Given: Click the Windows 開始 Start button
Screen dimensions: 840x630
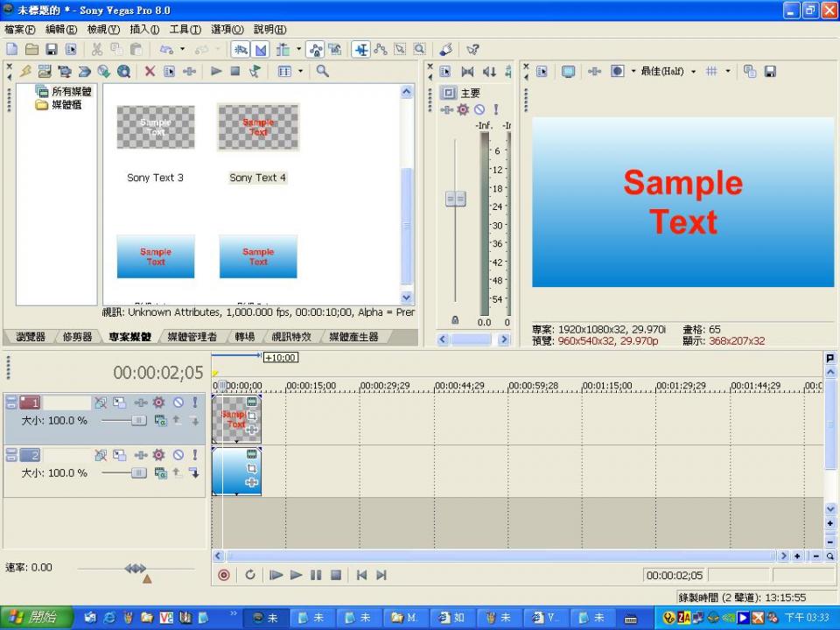Looking at the screenshot, I should [x=35, y=618].
